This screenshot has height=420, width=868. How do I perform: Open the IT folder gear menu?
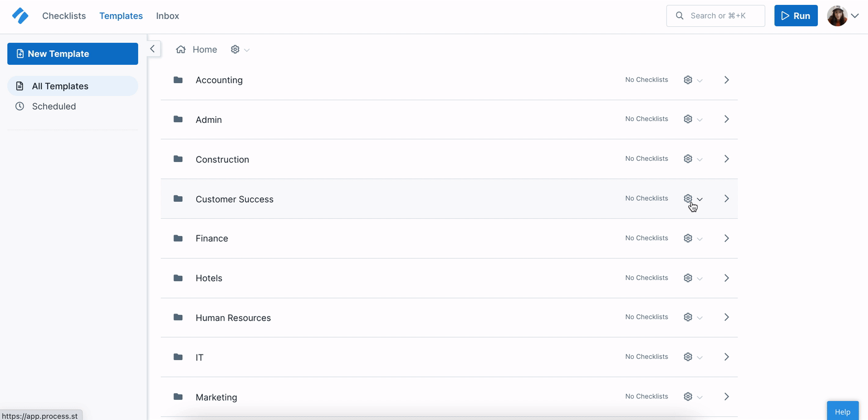tap(693, 357)
